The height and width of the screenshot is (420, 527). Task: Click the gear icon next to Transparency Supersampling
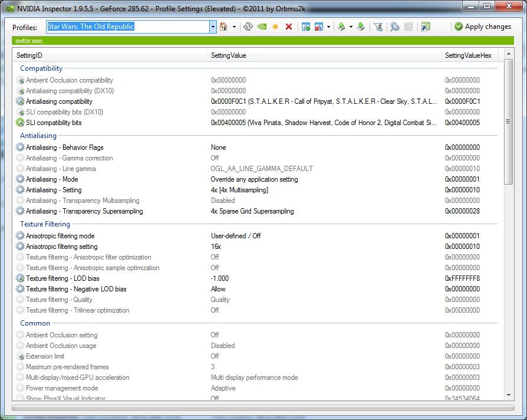pyautogui.click(x=20, y=211)
